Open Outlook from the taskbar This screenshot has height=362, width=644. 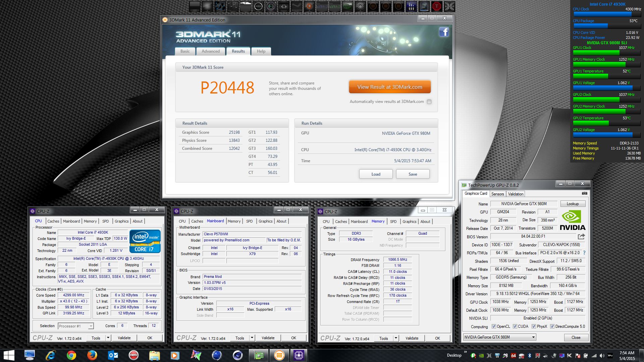tap(113, 355)
